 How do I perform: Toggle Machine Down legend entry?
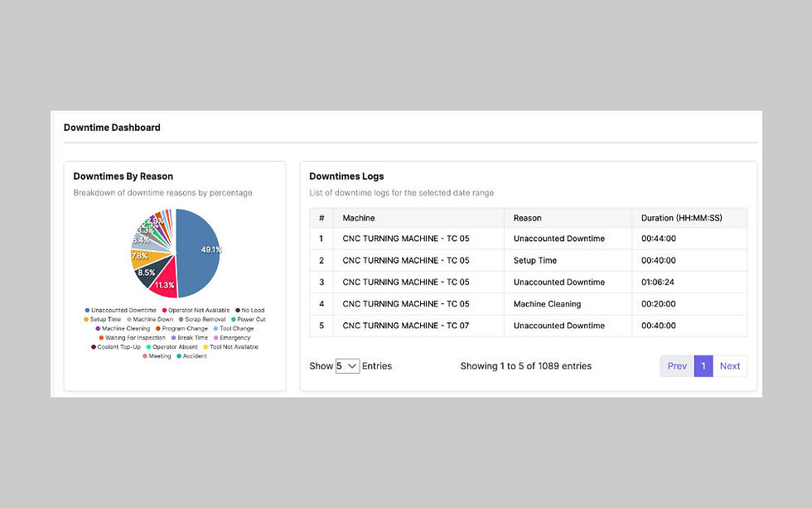tap(150, 320)
